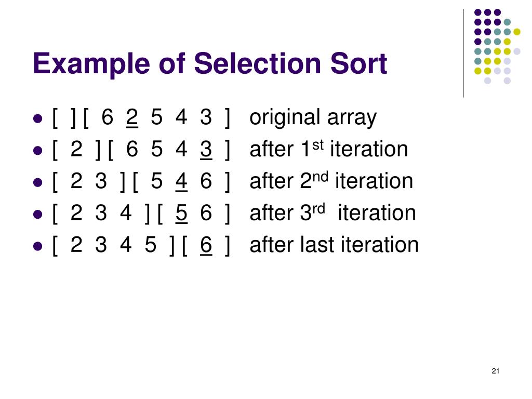Click the underlined 2 in original array
This screenshot has width=532, height=399.
pos(132,118)
